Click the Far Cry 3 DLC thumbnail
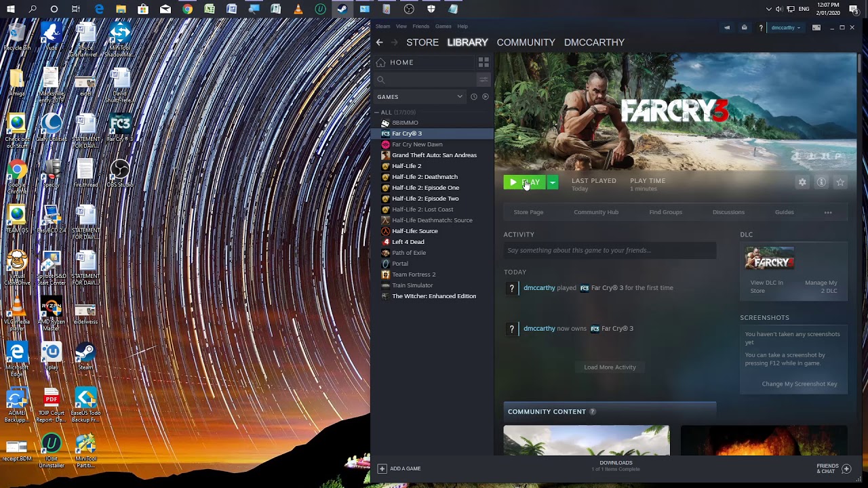 pyautogui.click(x=770, y=259)
